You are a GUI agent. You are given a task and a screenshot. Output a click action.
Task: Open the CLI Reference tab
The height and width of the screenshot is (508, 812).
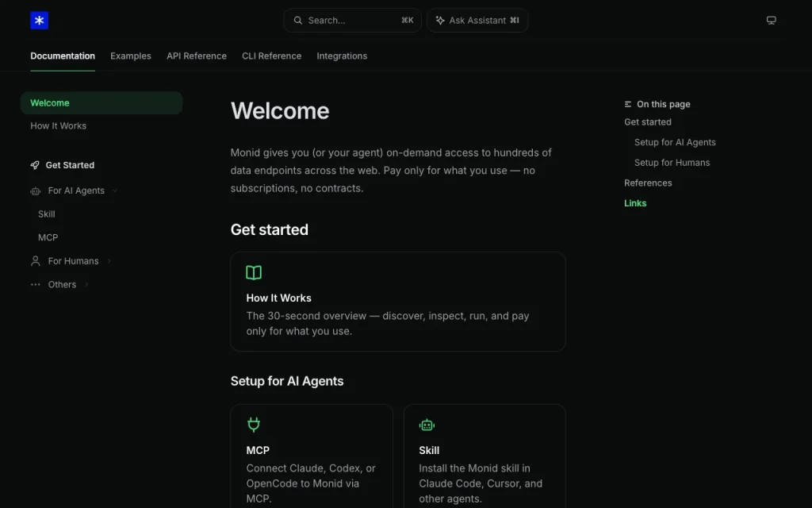click(271, 56)
